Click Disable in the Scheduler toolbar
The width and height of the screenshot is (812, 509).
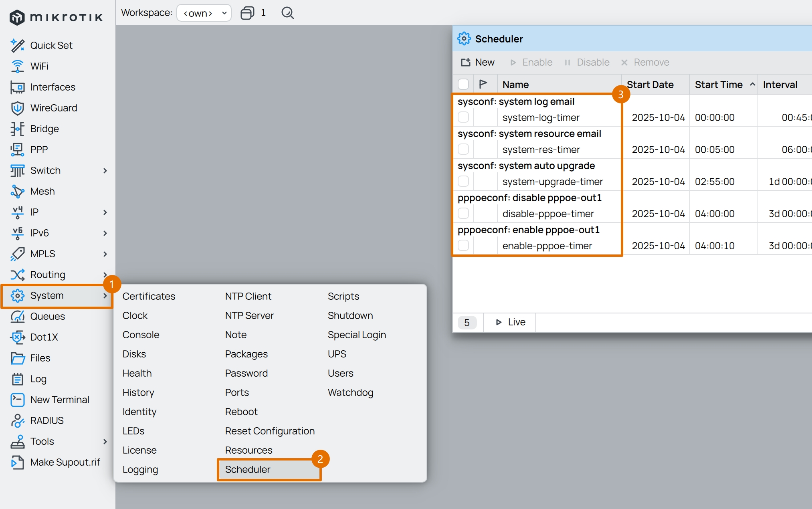click(587, 62)
